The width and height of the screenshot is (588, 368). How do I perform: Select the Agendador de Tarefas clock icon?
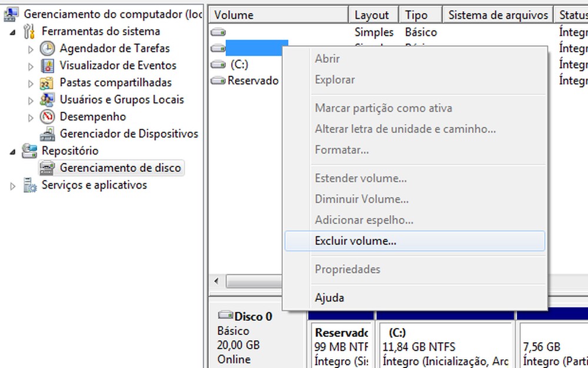(46, 49)
